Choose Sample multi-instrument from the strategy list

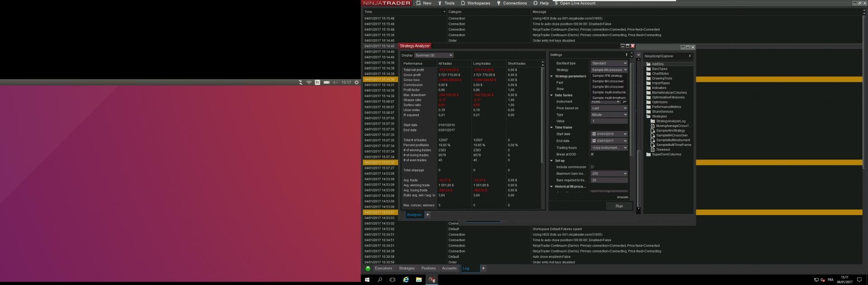pyautogui.click(x=609, y=92)
